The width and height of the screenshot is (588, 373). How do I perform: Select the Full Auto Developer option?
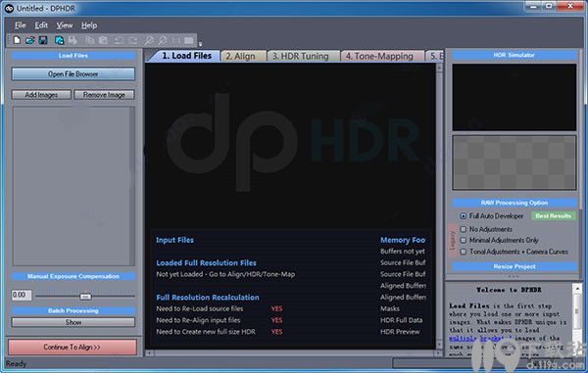[464, 216]
